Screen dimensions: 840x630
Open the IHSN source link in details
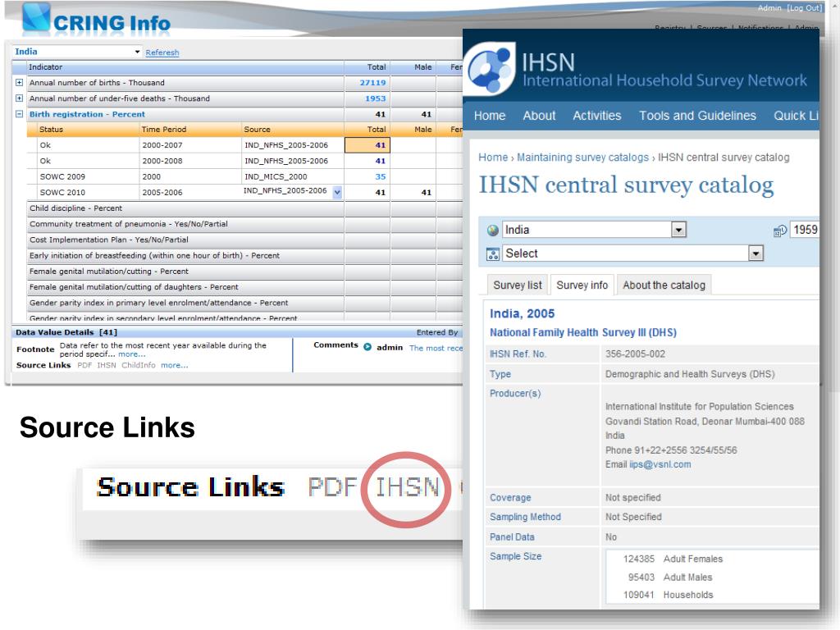(106, 365)
